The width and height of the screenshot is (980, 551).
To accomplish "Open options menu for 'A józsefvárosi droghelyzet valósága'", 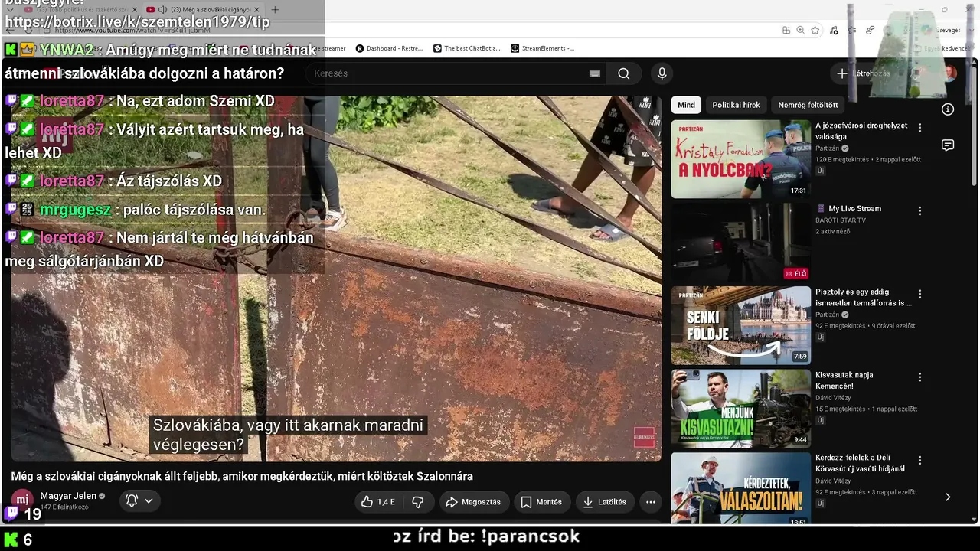I will pyautogui.click(x=920, y=128).
